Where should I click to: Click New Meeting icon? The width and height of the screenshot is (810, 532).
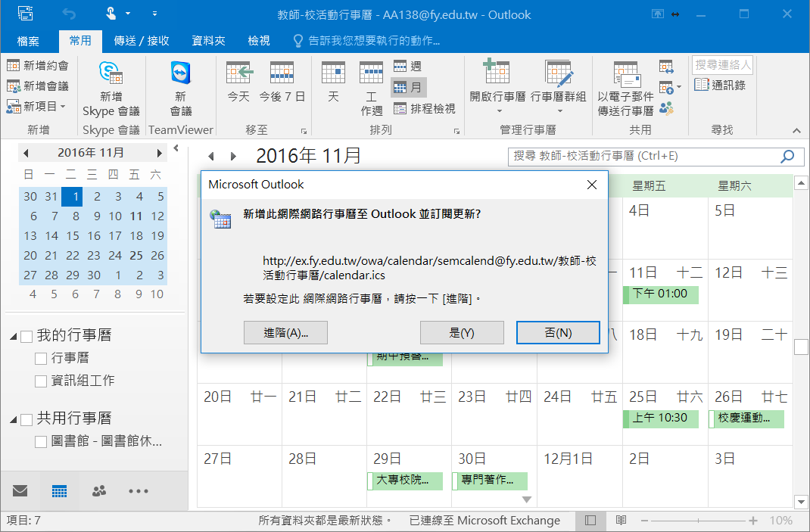13,86
